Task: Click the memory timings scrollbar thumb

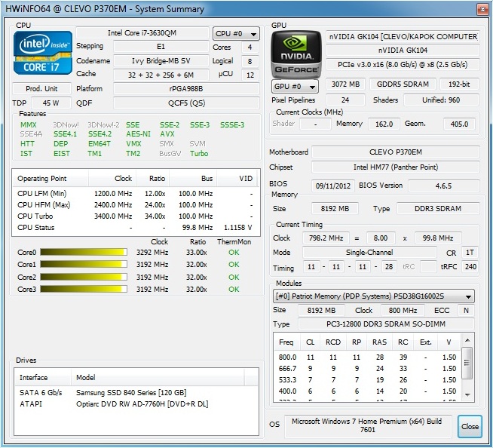Action: [467, 363]
